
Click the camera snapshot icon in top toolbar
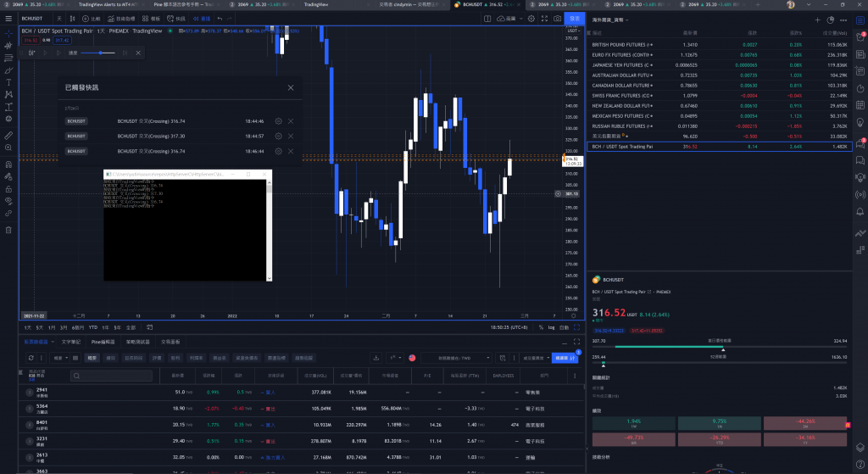tap(557, 18)
